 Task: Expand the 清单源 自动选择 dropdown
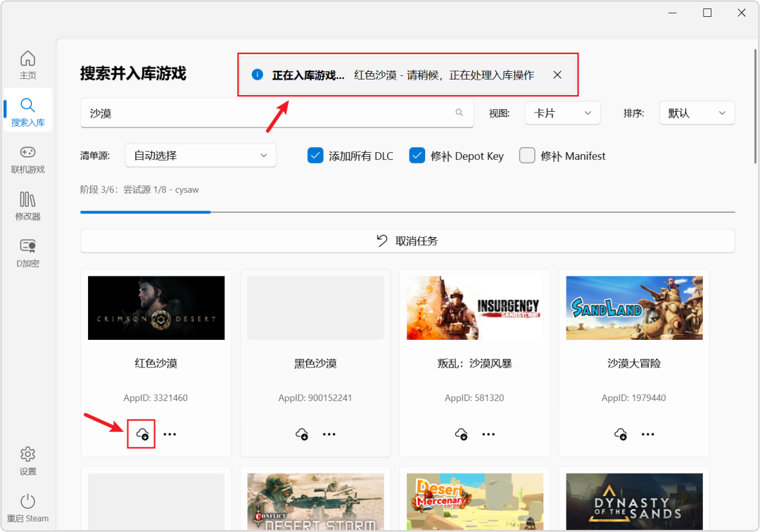tap(201, 156)
